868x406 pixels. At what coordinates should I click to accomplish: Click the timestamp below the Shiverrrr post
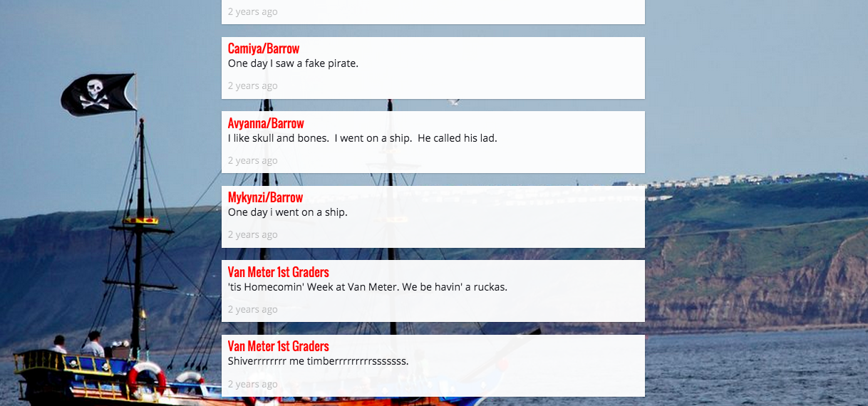point(253,385)
